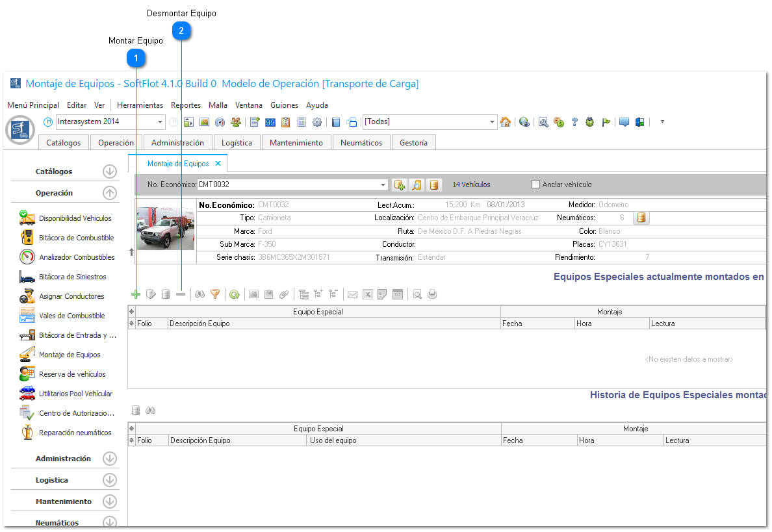The width and height of the screenshot is (772, 532).
Task: Switch to the Mantenimiento ribbon tab
Action: coord(296,143)
